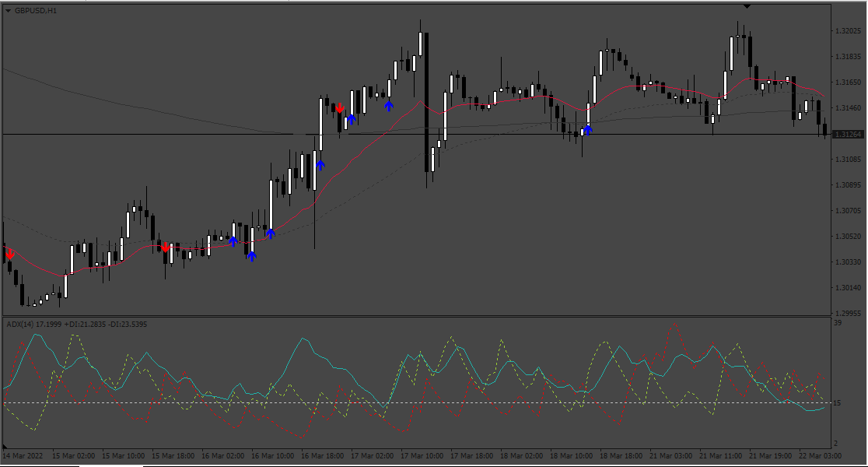Select the horizontal black price level line
Image resolution: width=868 pixels, height=467 pixels.
tap(416, 134)
